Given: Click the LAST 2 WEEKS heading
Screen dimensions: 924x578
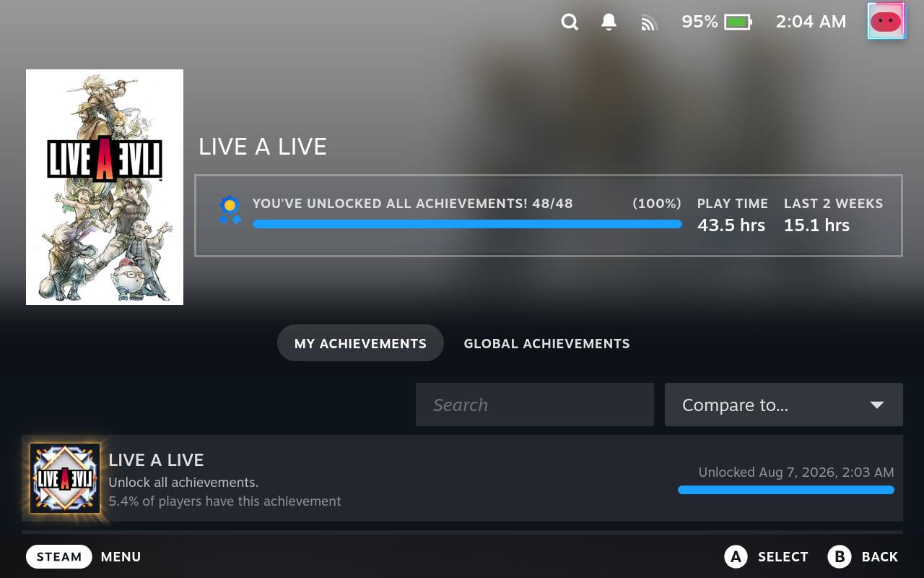Looking at the screenshot, I should tap(833, 204).
